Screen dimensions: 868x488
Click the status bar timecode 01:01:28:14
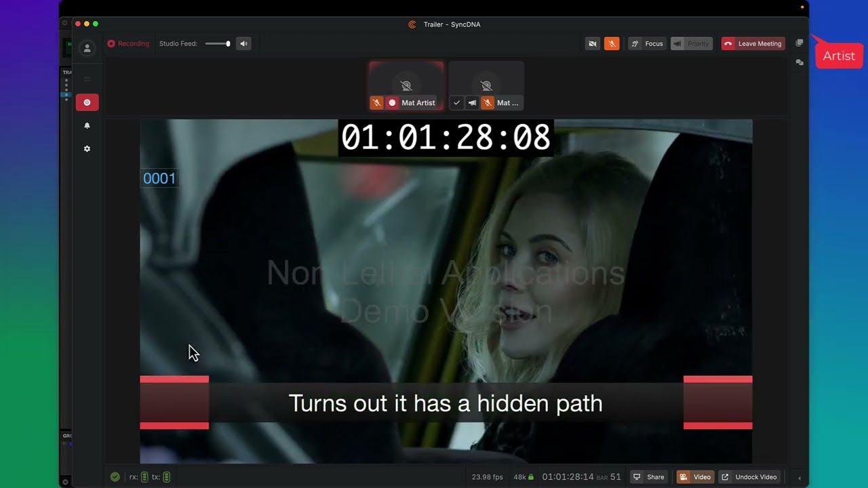pyautogui.click(x=568, y=477)
